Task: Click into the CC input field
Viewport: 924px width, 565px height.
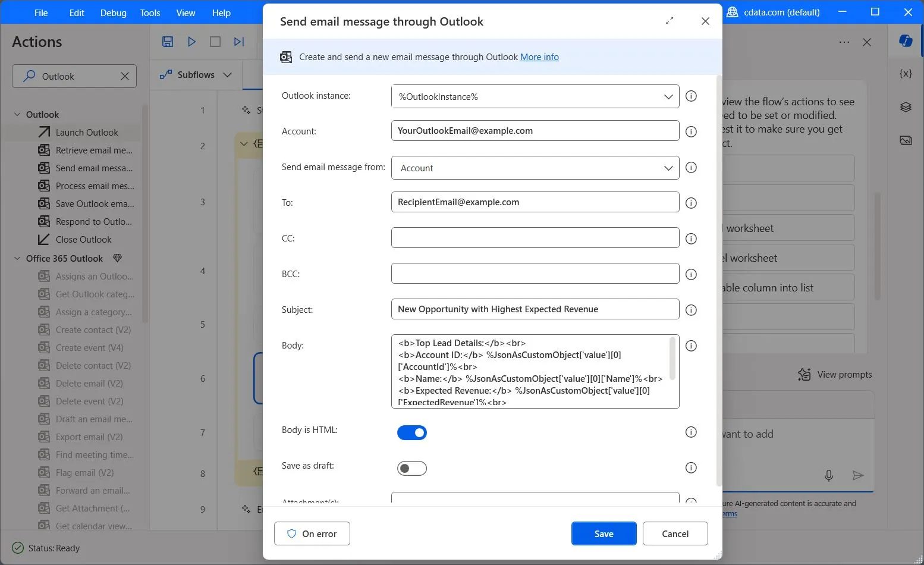Action: click(535, 238)
